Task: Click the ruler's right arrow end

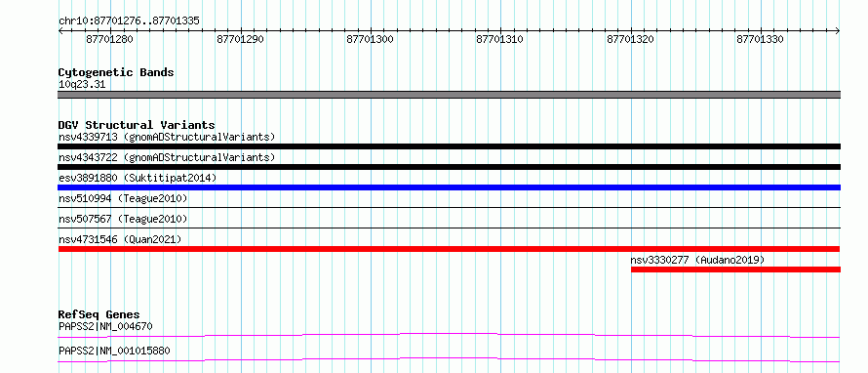Action: click(838, 30)
